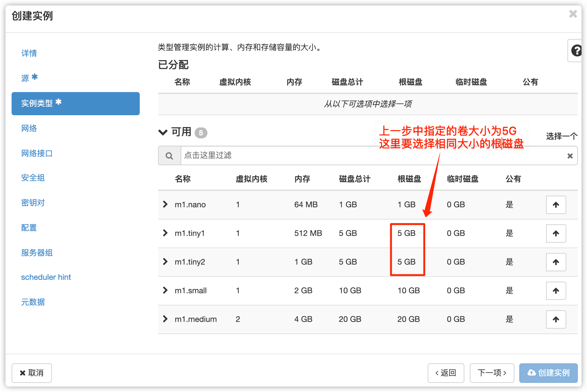This screenshot has width=587, height=392.
Task: Expand details of m1.tiny2 row
Action: [165, 262]
